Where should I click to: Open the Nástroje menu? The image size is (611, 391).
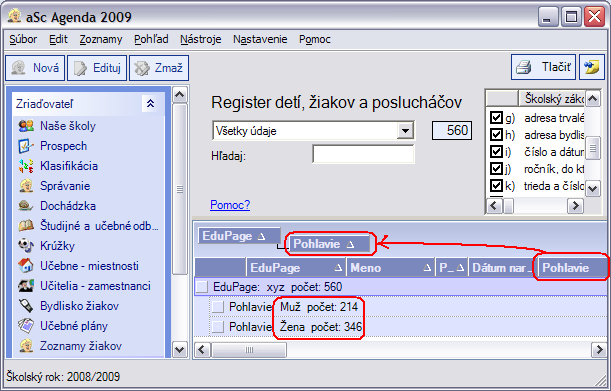(x=200, y=39)
